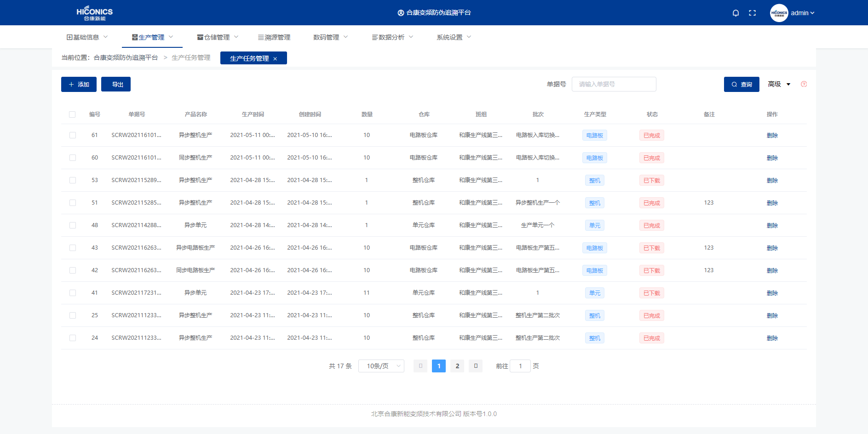Click the notification bell icon
This screenshot has height=434, width=868.
point(736,13)
